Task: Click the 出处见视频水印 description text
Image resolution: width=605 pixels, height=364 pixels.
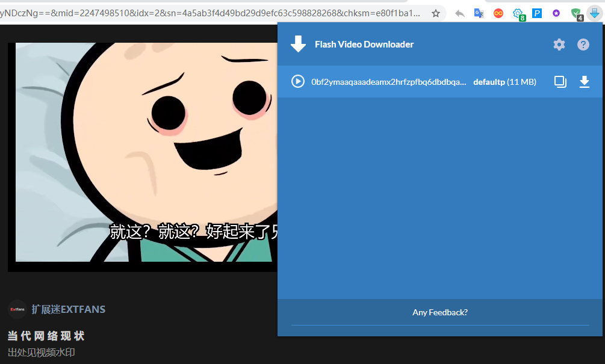Action: [x=42, y=353]
